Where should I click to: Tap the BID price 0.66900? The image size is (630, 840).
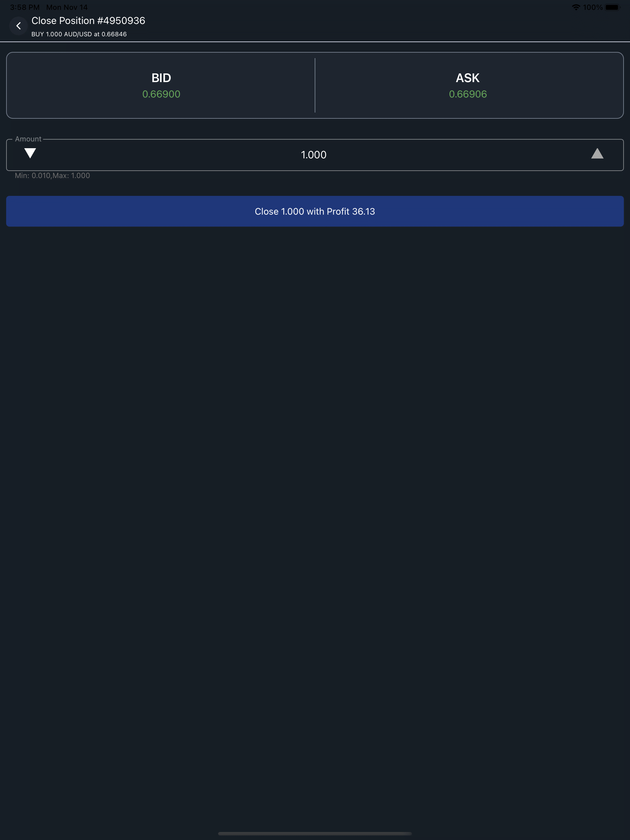[161, 94]
